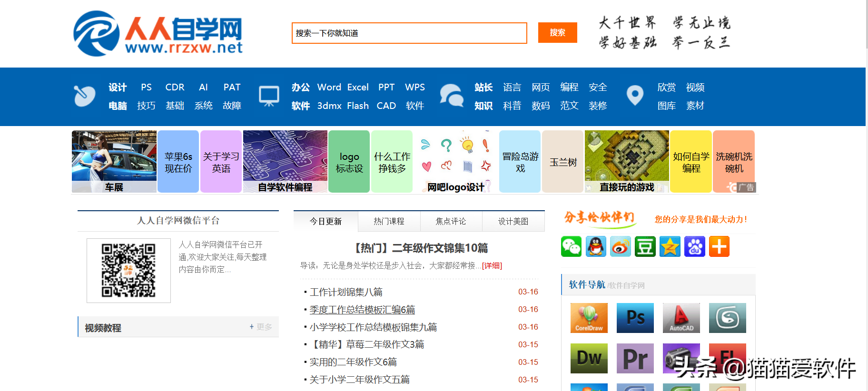
Task: Switch to the 今日更新 tab
Action: click(x=325, y=221)
